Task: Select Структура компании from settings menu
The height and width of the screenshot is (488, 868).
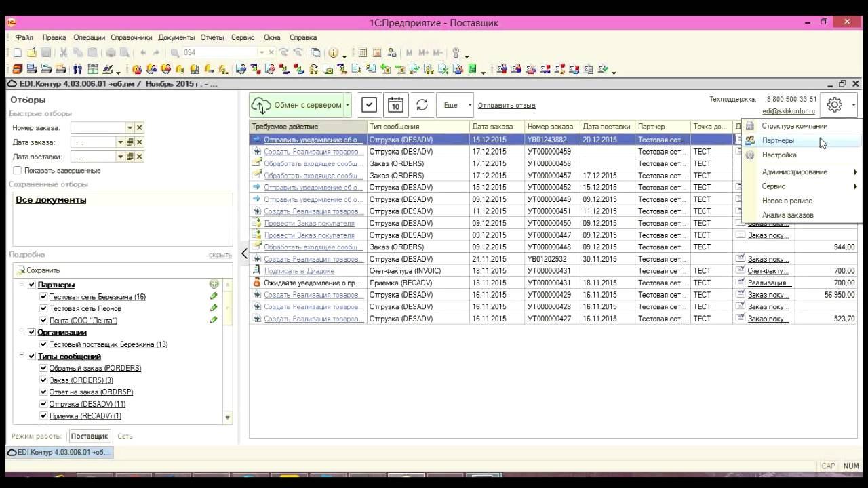Action: click(x=802, y=126)
